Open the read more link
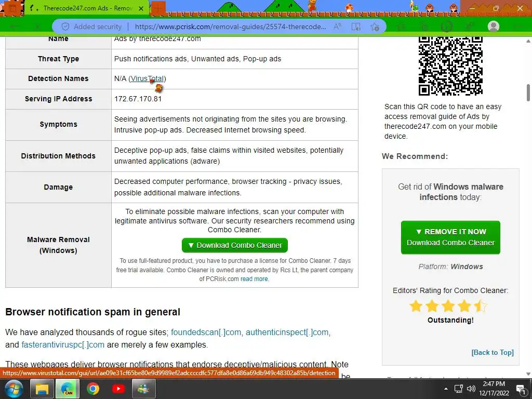 coord(254,279)
